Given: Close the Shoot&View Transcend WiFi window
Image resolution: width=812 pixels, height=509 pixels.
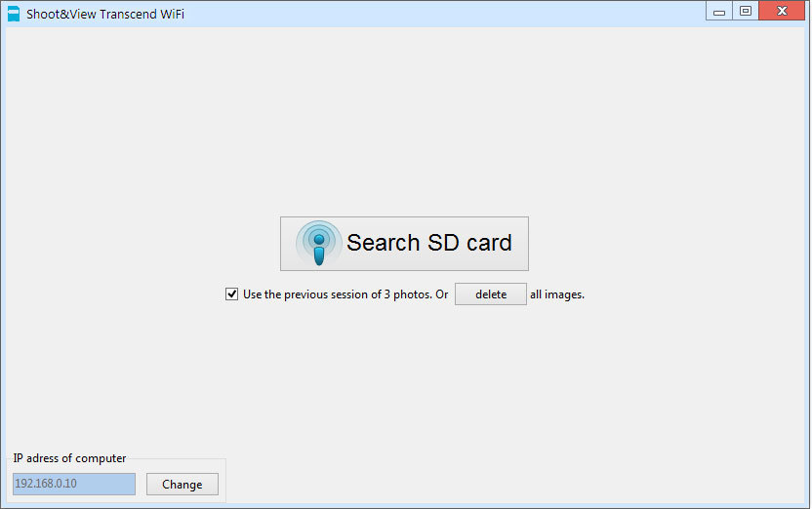Looking at the screenshot, I should [x=782, y=11].
